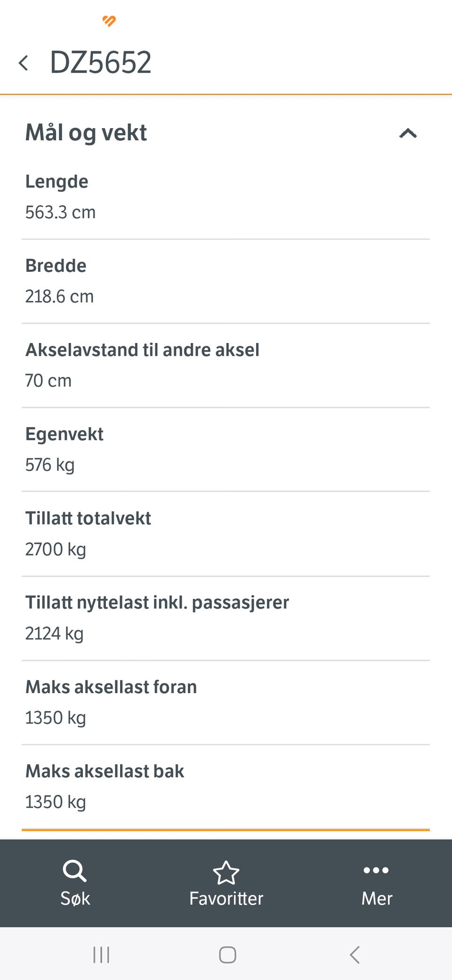452x980 pixels.
Task: Tap Akselavstand til andre aksel row
Action: 226,366
